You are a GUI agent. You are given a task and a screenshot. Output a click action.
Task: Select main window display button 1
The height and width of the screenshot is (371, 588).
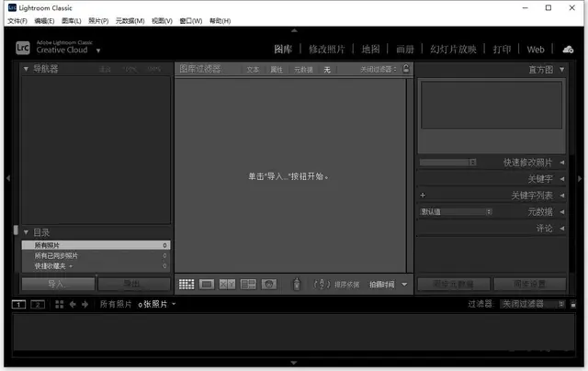pos(20,304)
